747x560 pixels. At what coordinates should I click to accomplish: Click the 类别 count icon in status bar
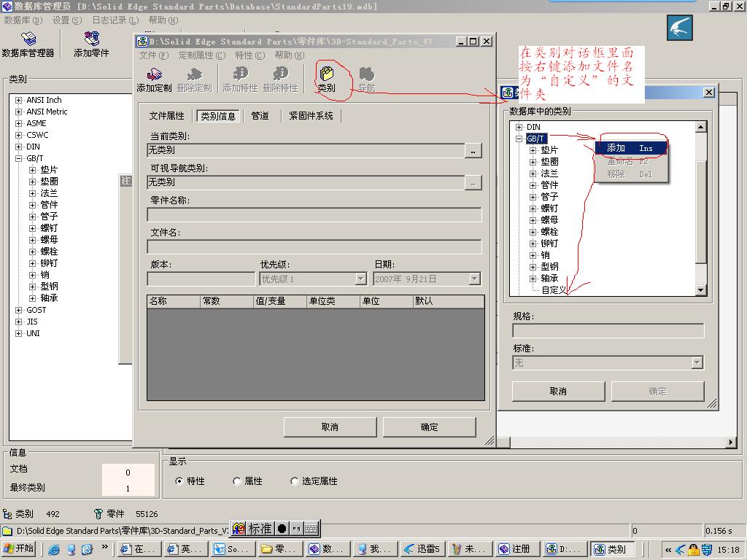tap(7, 514)
